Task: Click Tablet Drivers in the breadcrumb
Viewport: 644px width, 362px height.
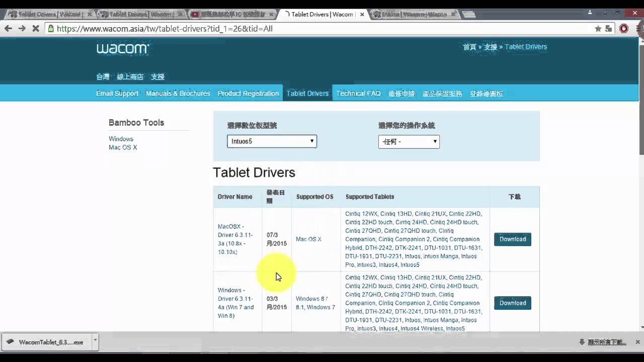Action: [526, 47]
